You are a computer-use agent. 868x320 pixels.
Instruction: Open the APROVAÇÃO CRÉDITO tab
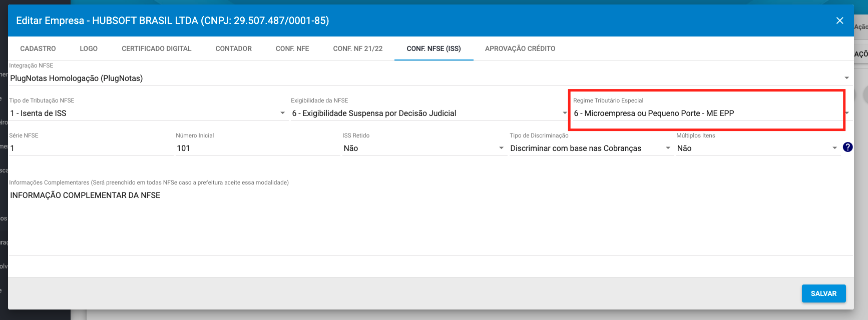(520, 48)
